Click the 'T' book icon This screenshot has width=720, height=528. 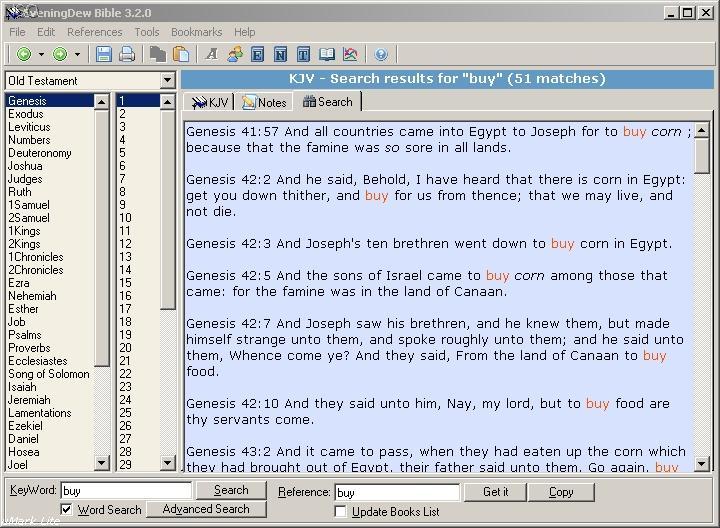tap(303, 55)
